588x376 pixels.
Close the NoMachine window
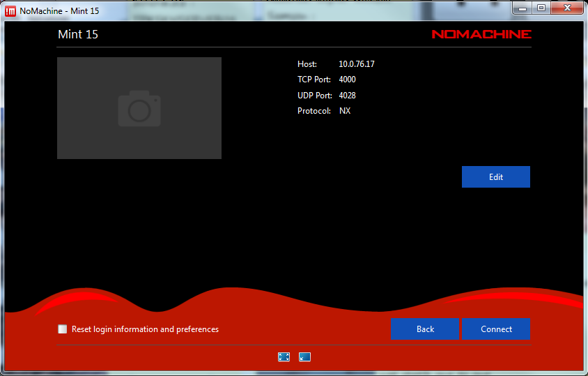click(x=567, y=8)
